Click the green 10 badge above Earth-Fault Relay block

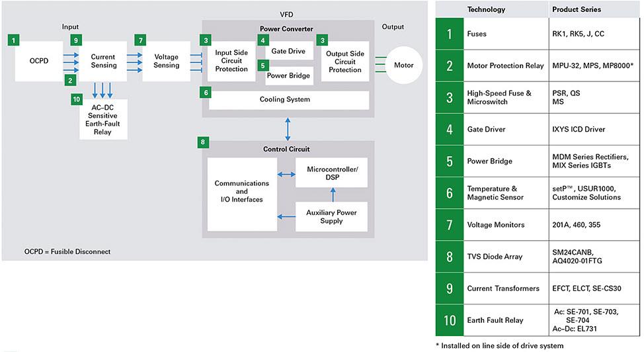click(x=76, y=100)
